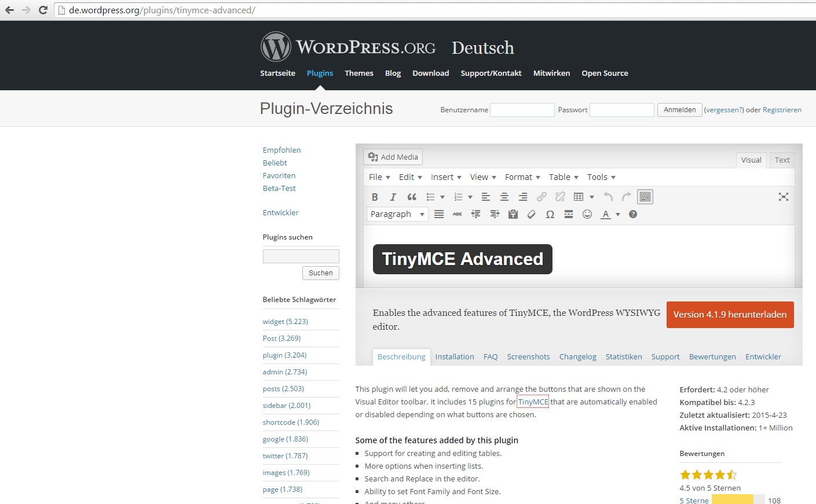Open the Download navigation link

(x=431, y=73)
